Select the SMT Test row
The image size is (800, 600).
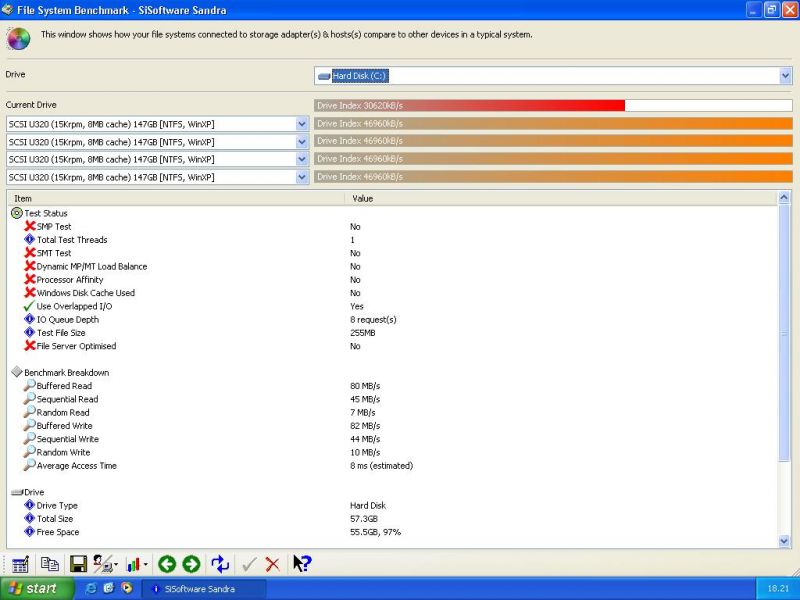(x=393, y=253)
